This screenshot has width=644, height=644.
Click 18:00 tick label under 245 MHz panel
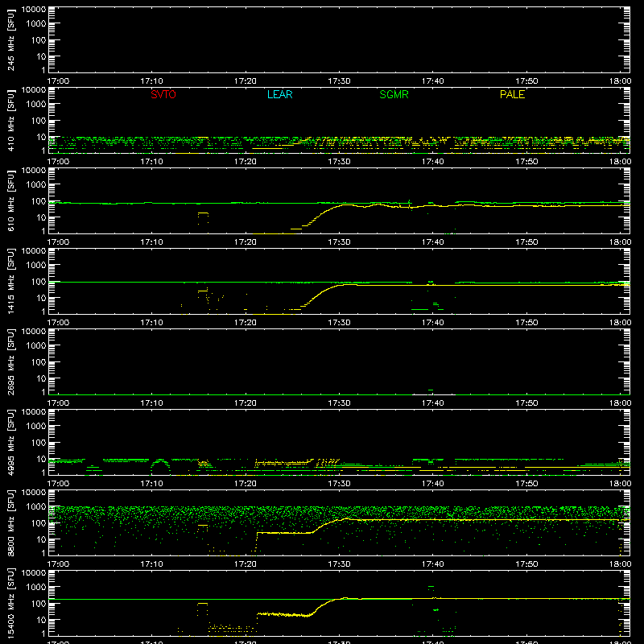coord(620,81)
